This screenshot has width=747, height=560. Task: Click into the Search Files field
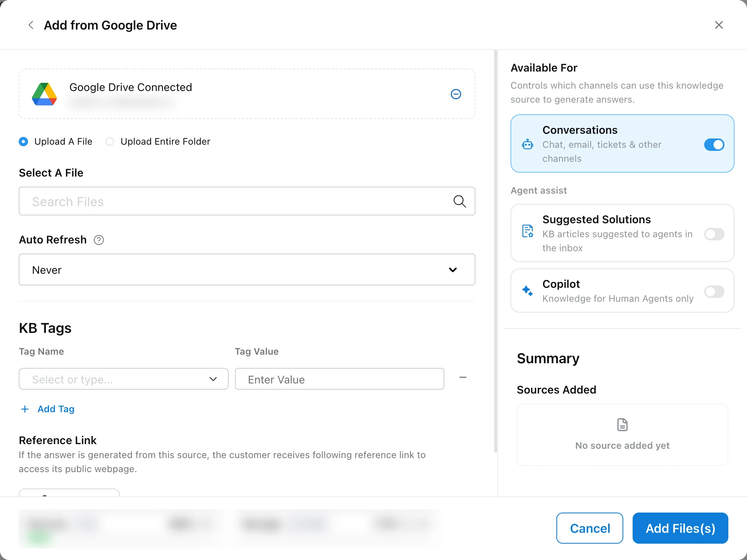247,201
